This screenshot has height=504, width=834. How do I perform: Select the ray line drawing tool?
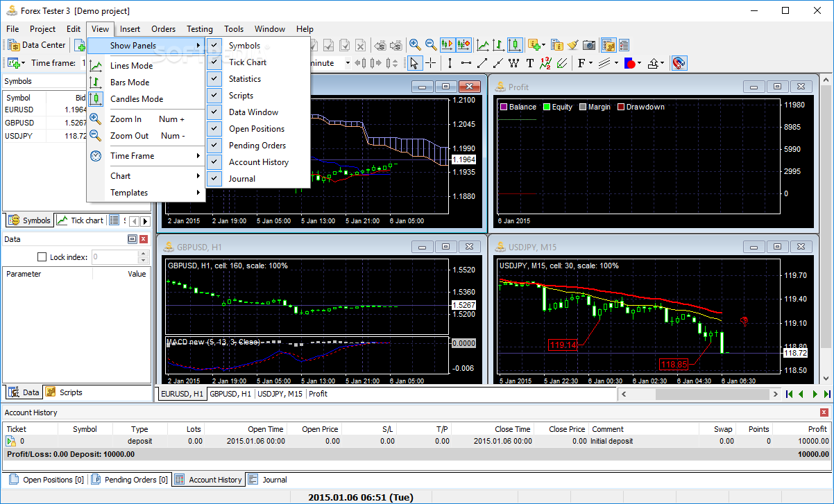[x=497, y=63]
